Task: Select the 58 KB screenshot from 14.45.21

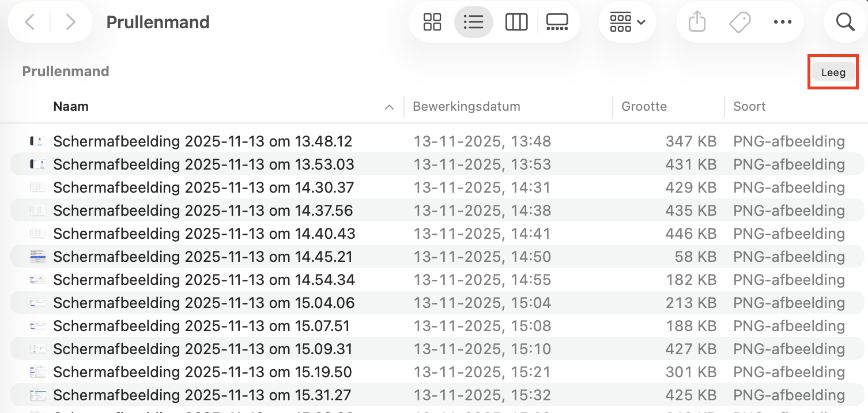Action: (202, 257)
